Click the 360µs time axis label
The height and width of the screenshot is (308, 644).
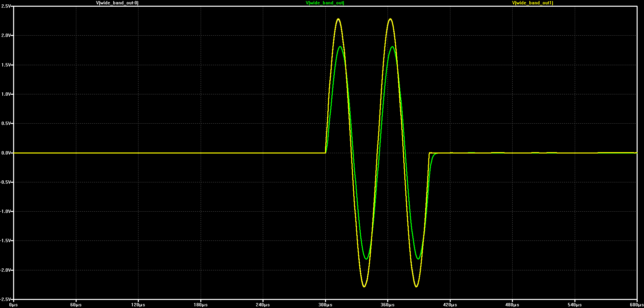(x=388, y=305)
